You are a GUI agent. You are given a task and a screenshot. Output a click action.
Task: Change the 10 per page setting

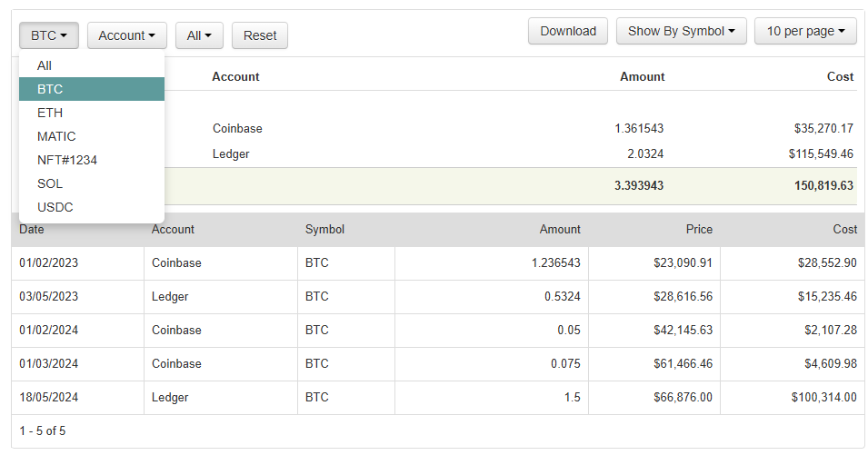[x=805, y=31]
